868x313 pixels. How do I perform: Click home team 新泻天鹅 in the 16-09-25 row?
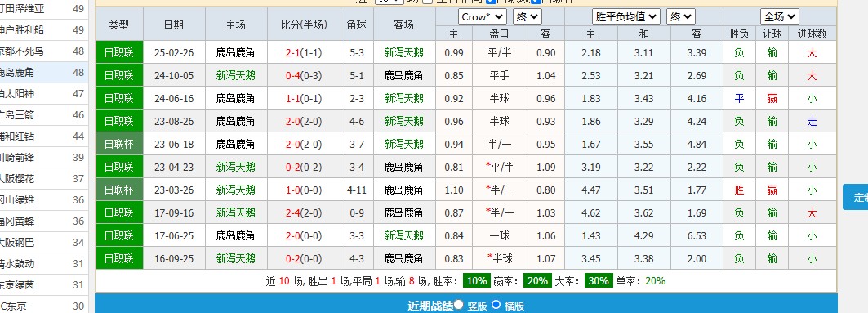pos(236,259)
